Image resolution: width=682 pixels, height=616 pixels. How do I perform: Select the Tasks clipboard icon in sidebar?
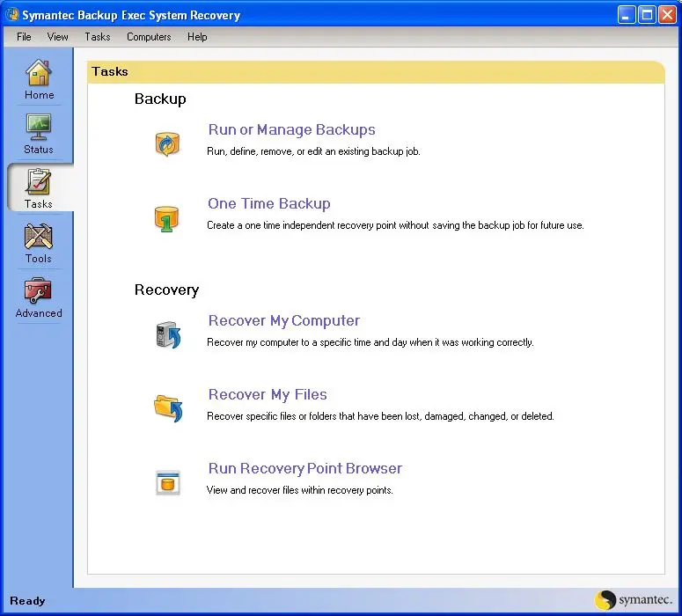(39, 181)
